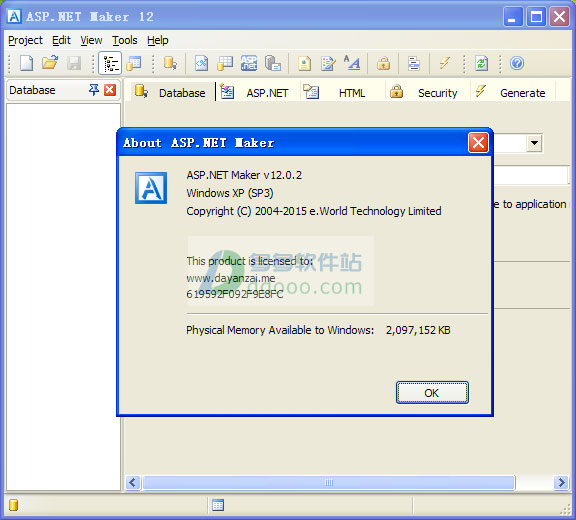
Task: Open the Project menu
Action: coord(25,40)
